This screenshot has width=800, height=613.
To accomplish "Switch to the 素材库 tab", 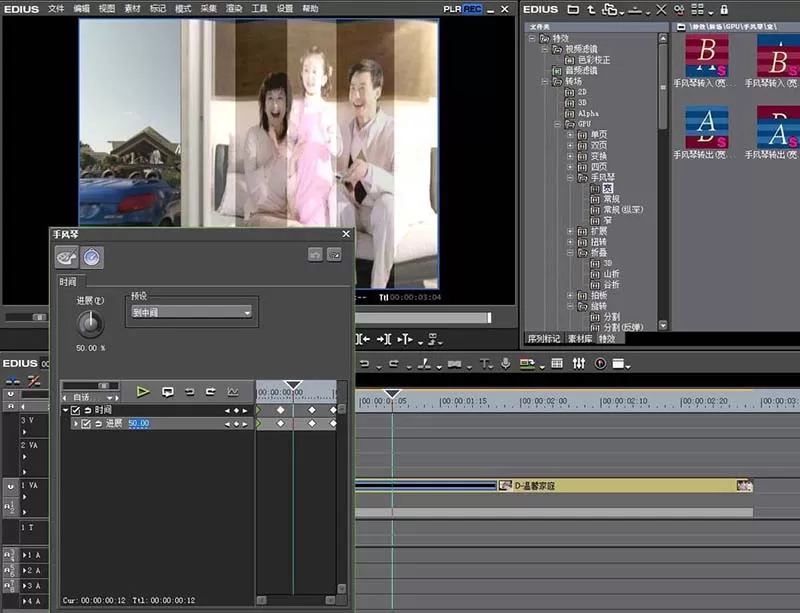I will (x=580, y=338).
